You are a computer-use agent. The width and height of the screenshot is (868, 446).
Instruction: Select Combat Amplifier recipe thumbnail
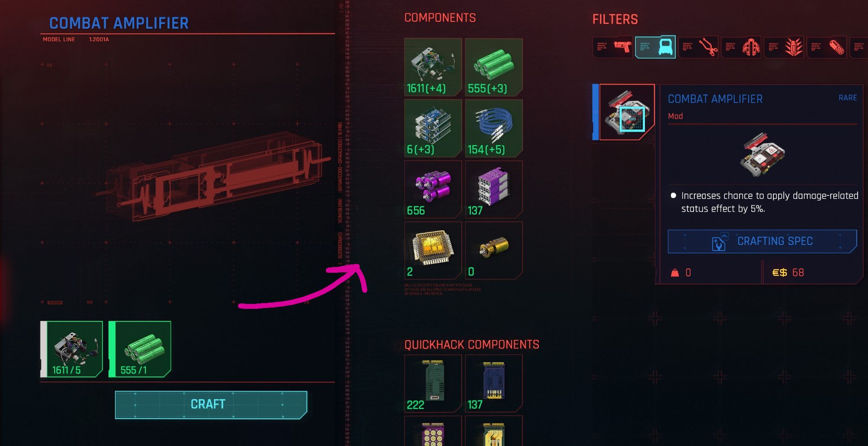click(x=627, y=112)
